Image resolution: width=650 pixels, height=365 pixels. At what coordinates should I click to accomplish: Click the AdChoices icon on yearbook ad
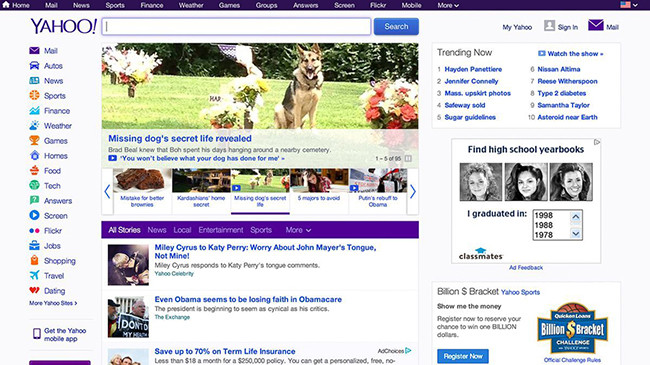click(x=597, y=142)
